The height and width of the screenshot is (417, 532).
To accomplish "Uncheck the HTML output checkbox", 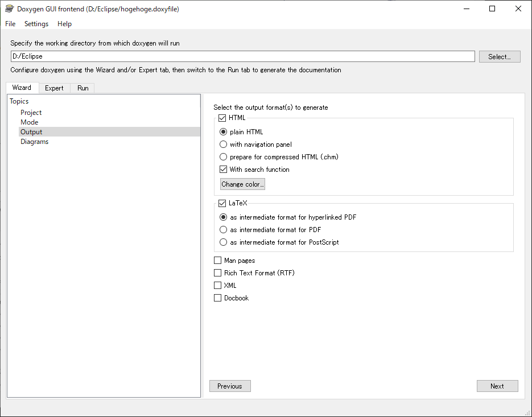I will point(222,118).
